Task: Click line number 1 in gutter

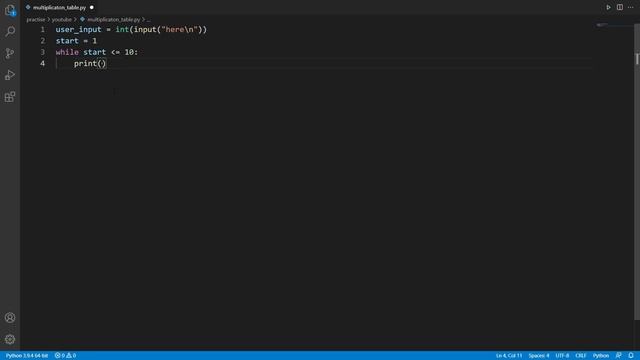Action: (42, 29)
